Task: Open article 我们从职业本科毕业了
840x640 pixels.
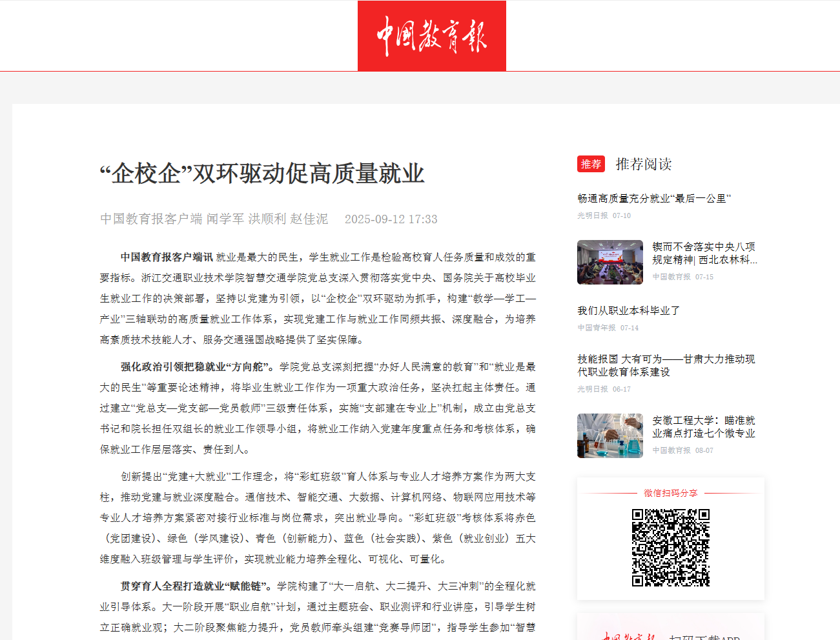Action: (628, 311)
